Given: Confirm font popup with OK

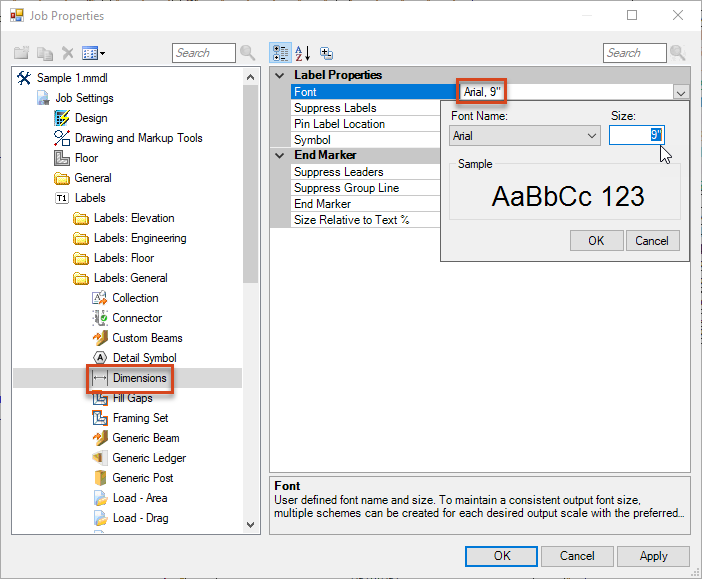Looking at the screenshot, I should [596, 241].
